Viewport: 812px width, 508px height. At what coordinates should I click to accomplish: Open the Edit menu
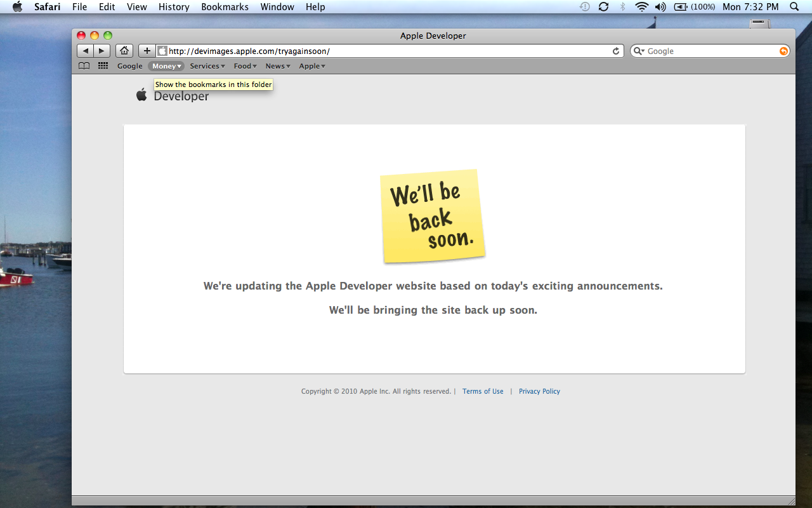[107, 6]
